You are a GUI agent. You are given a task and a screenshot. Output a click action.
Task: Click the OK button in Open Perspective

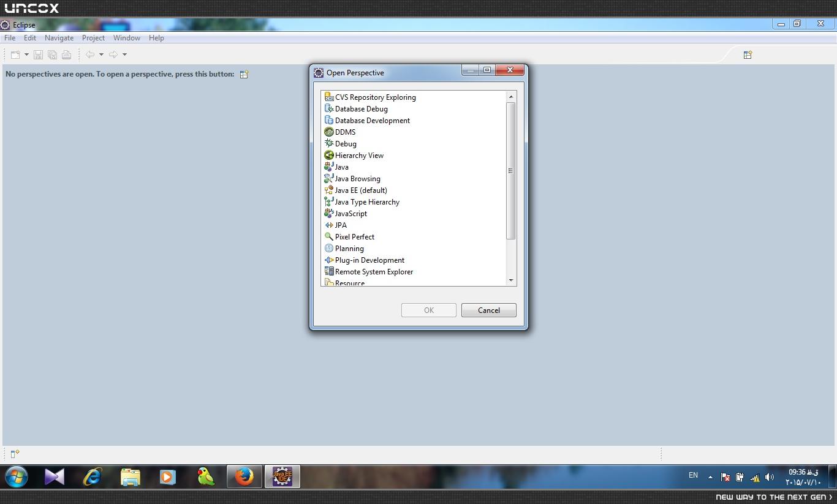tap(429, 310)
